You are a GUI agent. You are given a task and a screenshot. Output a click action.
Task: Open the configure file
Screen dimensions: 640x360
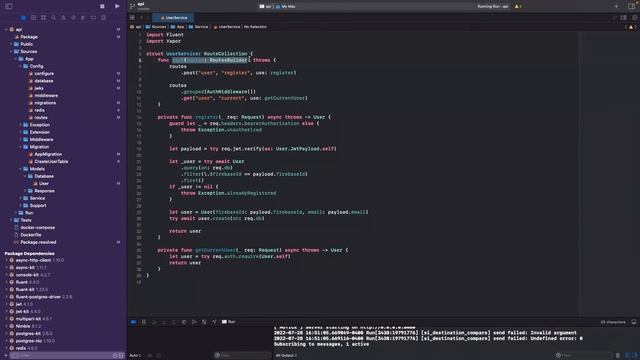click(x=44, y=73)
